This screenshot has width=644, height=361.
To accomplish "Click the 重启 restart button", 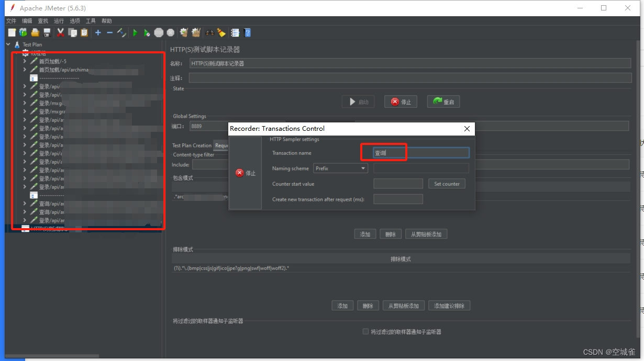I will (443, 102).
